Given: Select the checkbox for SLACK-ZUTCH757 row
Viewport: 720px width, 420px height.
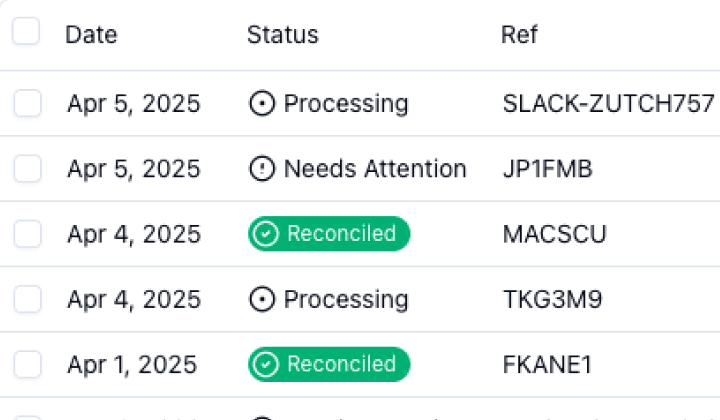Looking at the screenshot, I should (28, 103).
